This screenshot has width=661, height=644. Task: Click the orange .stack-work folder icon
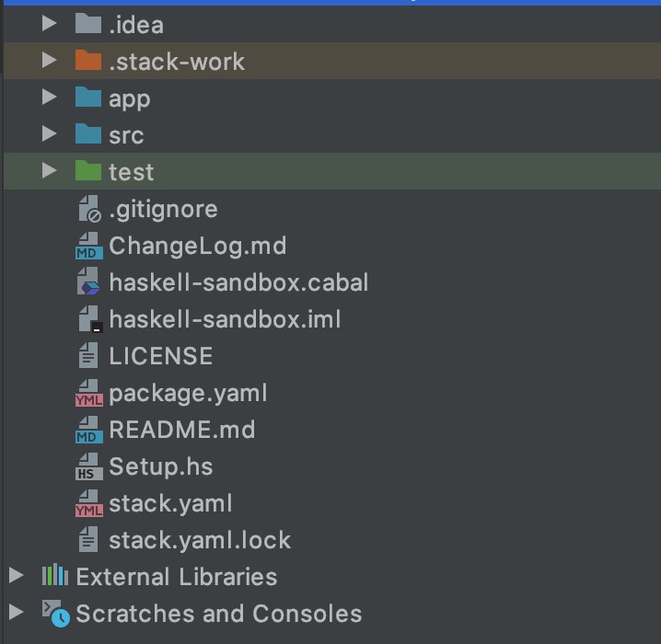point(88,62)
